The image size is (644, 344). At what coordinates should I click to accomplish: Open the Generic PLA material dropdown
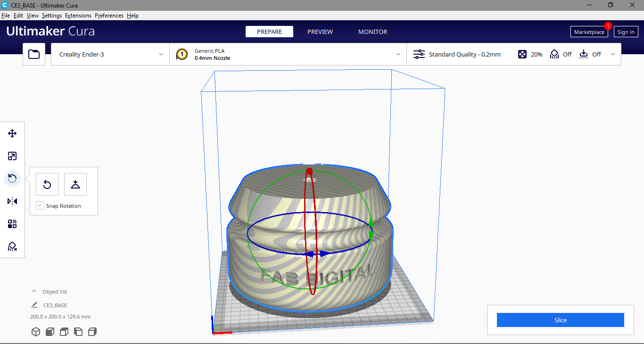point(288,54)
